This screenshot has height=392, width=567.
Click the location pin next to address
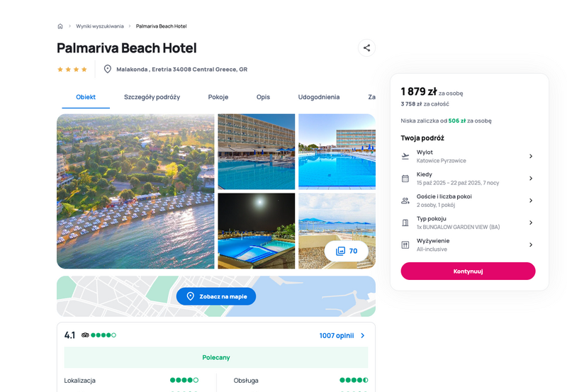108,69
